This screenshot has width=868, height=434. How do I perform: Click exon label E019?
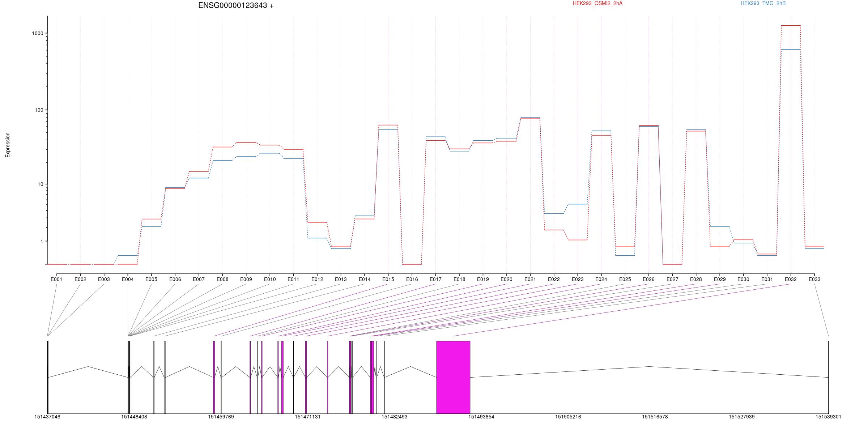pyautogui.click(x=483, y=279)
